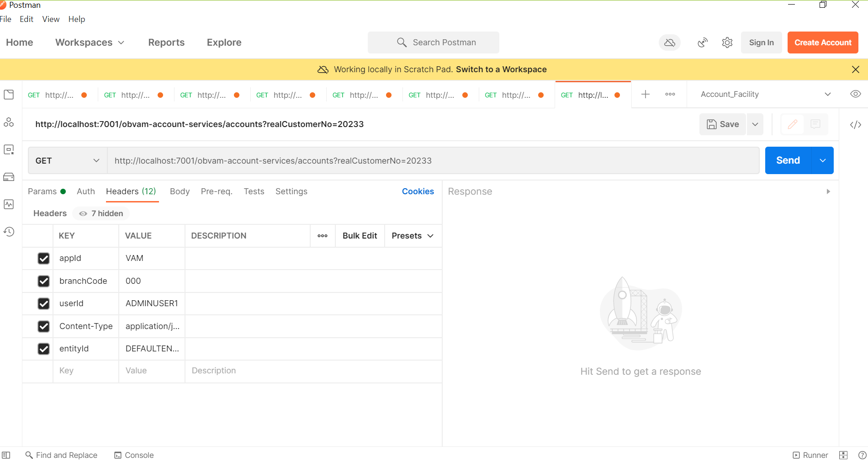Open the View menu
This screenshot has height=462, width=868.
click(51, 19)
